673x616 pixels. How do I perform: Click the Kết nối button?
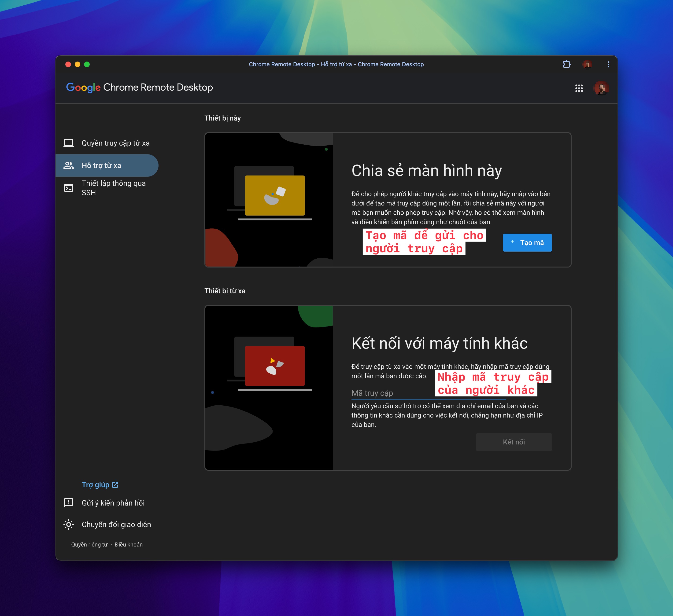(x=514, y=442)
